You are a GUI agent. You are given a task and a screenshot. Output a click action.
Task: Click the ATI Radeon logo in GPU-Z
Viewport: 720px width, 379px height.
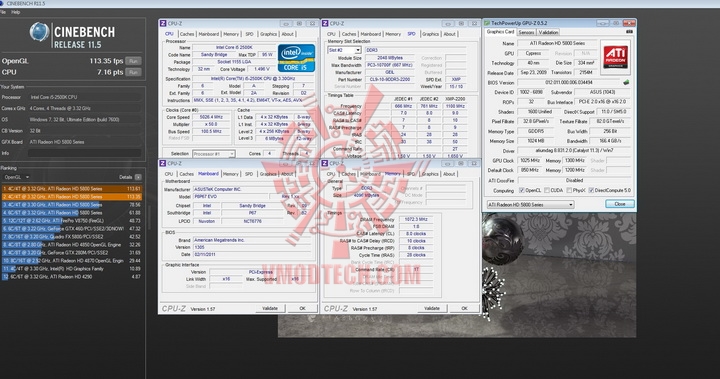tap(615, 57)
